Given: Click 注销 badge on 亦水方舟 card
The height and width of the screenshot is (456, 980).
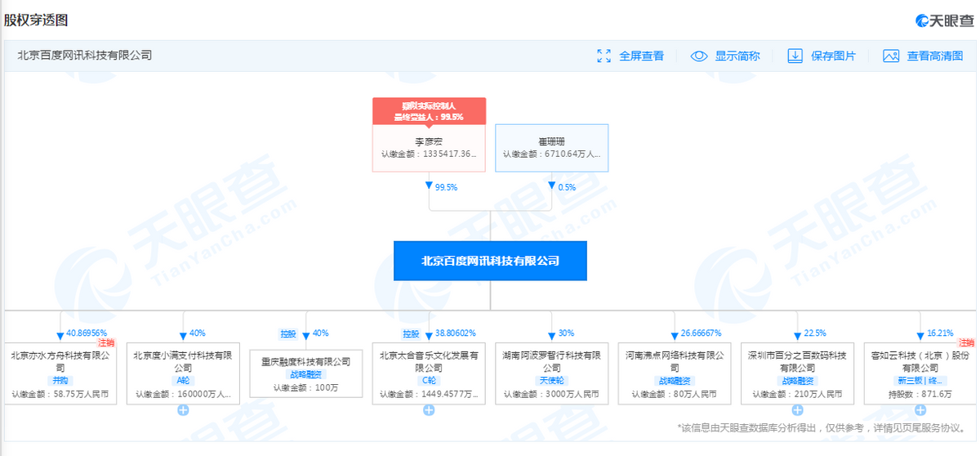Looking at the screenshot, I should point(107,343).
